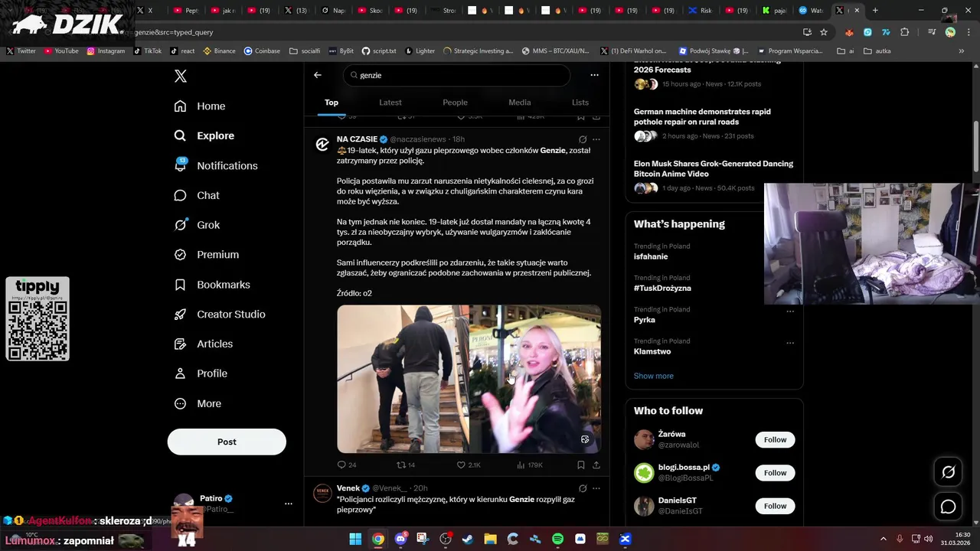Open Home in the X sidebar
The image size is (980, 551).
coord(200,106)
